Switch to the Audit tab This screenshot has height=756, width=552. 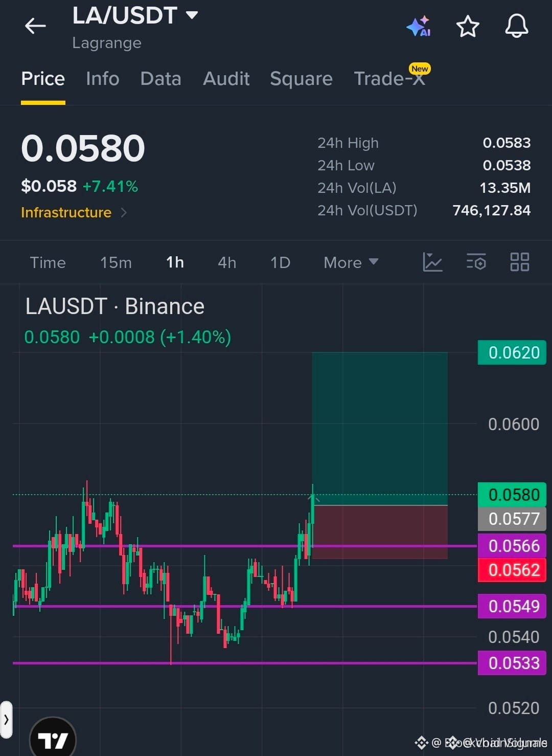(x=226, y=79)
